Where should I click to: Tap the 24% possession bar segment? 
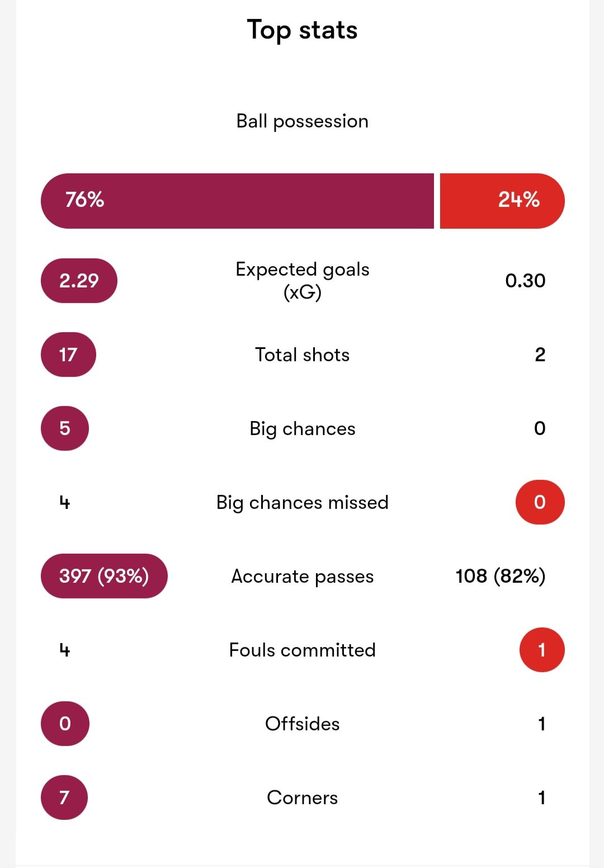pos(502,201)
